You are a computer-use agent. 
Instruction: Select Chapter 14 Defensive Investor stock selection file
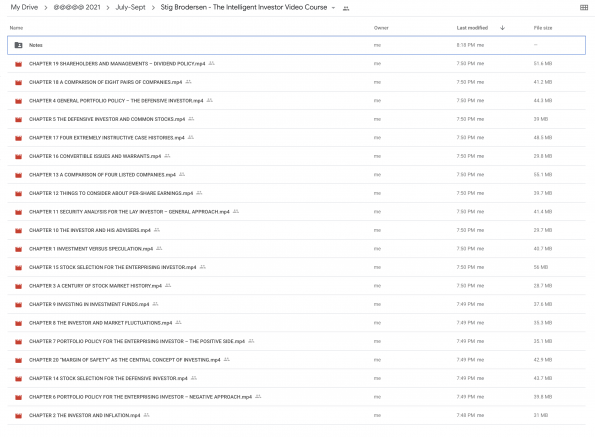[x=108, y=379]
